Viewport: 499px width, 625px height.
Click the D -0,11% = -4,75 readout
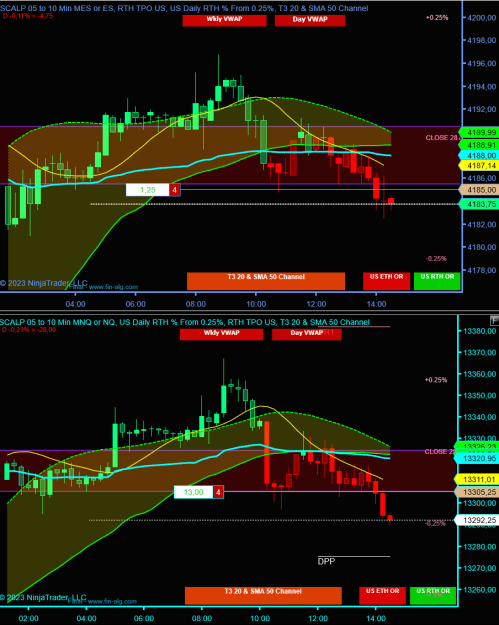[x=28, y=16]
